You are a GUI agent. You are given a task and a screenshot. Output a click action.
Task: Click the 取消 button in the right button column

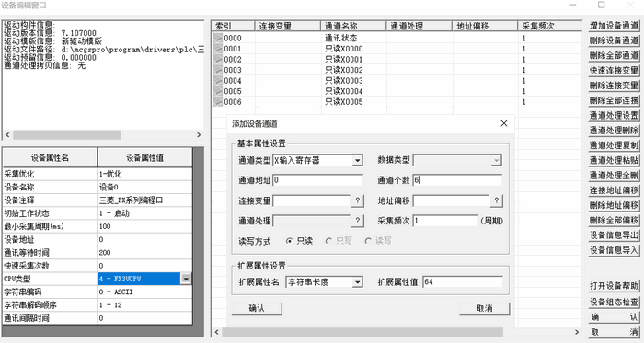tap(614, 332)
